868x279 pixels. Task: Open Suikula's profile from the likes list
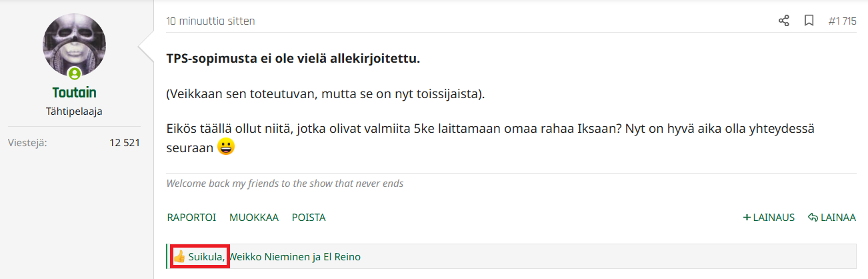[x=205, y=256]
